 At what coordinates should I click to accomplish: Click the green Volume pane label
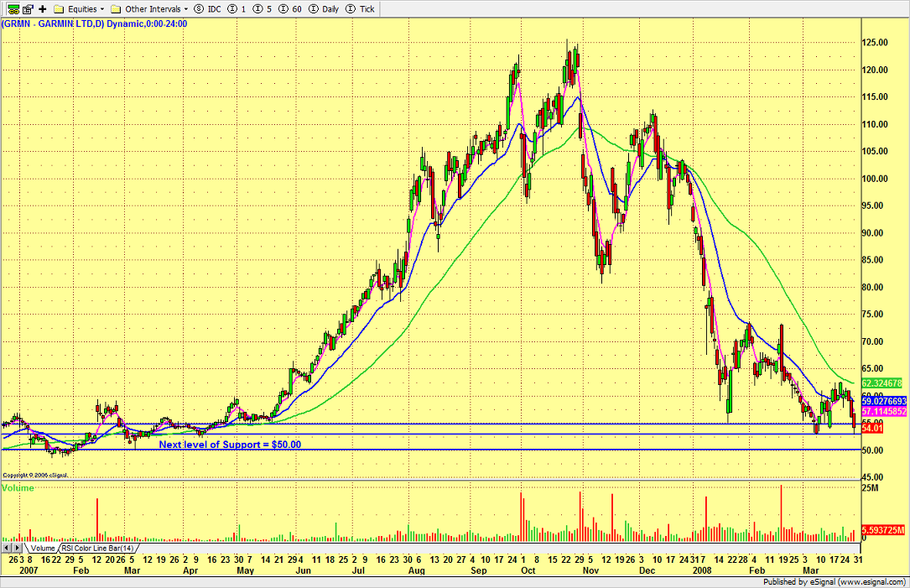(18, 487)
